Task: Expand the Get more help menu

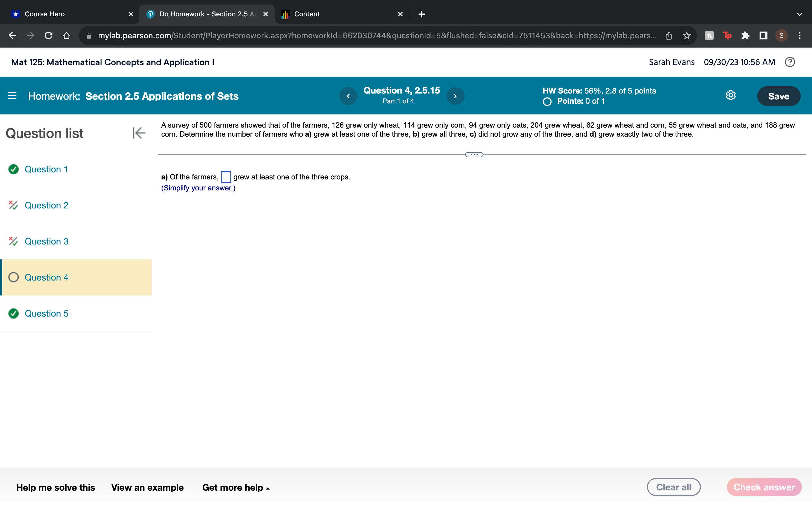Action: pyautogui.click(x=236, y=487)
